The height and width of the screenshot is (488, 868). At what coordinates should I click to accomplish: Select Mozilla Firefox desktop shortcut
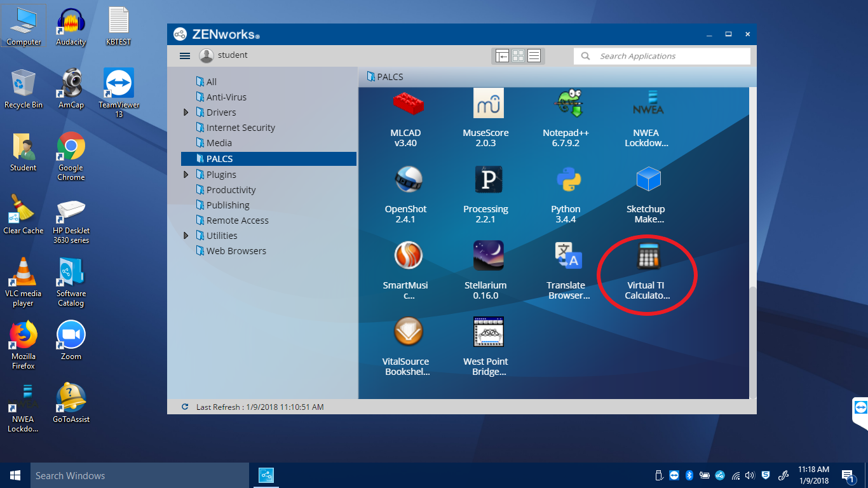[24, 345]
